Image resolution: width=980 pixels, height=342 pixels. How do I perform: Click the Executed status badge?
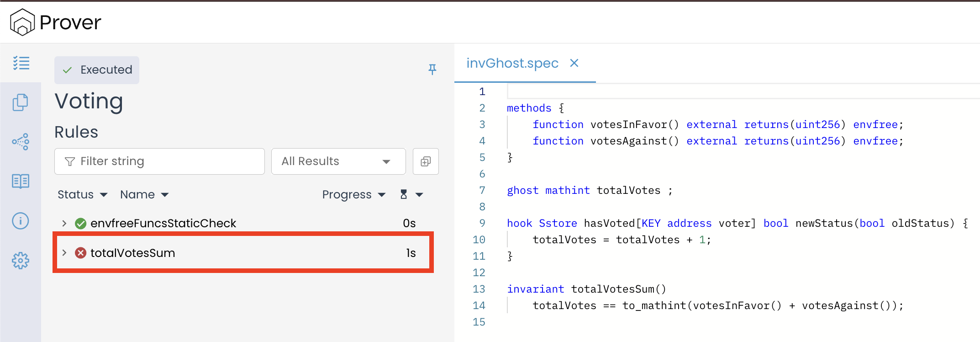point(97,70)
